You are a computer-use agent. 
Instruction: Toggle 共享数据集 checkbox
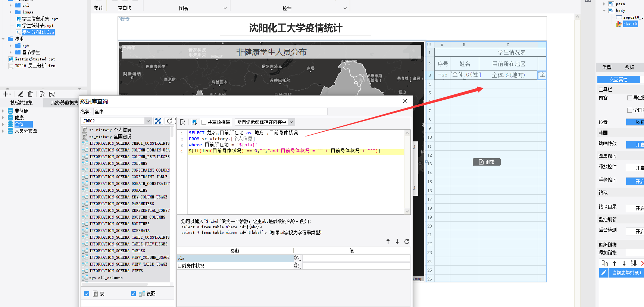[204, 122]
